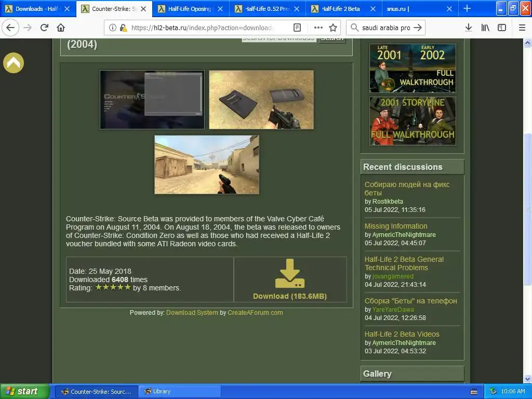This screenshot has height=399, width=532.
Task: Click the system tray keyboard icon
Action: [474, 392]
